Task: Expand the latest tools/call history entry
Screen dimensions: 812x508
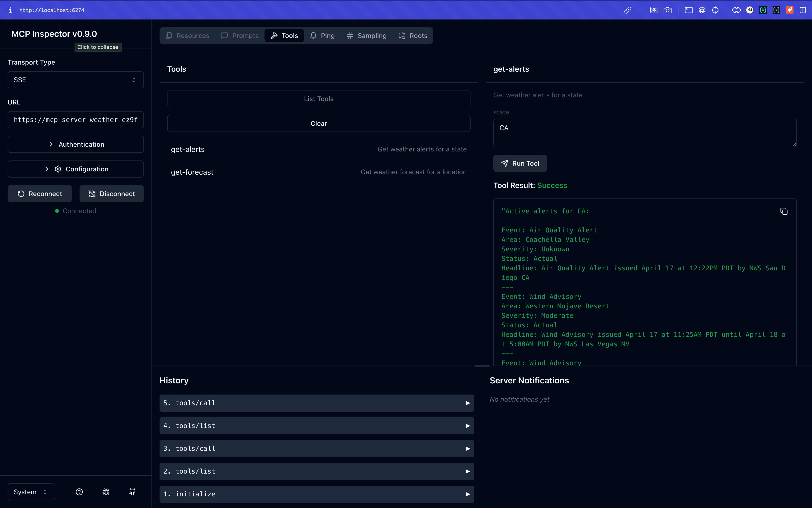Action: coord(316,403)
